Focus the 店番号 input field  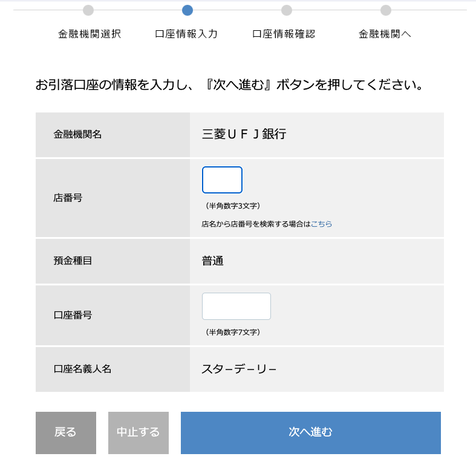point(222,180)
